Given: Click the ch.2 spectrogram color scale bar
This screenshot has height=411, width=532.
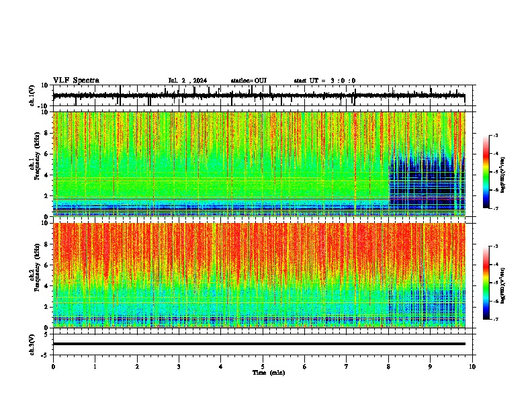Looking at the screenshot, I should click(486, 283).
